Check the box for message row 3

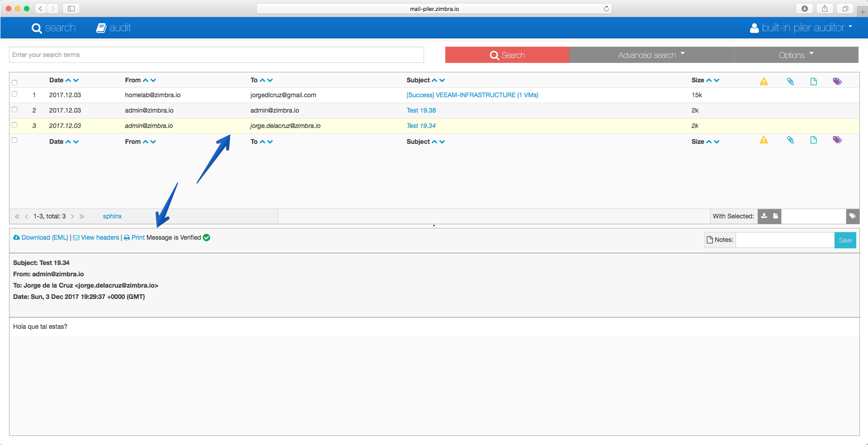[14, 125]
